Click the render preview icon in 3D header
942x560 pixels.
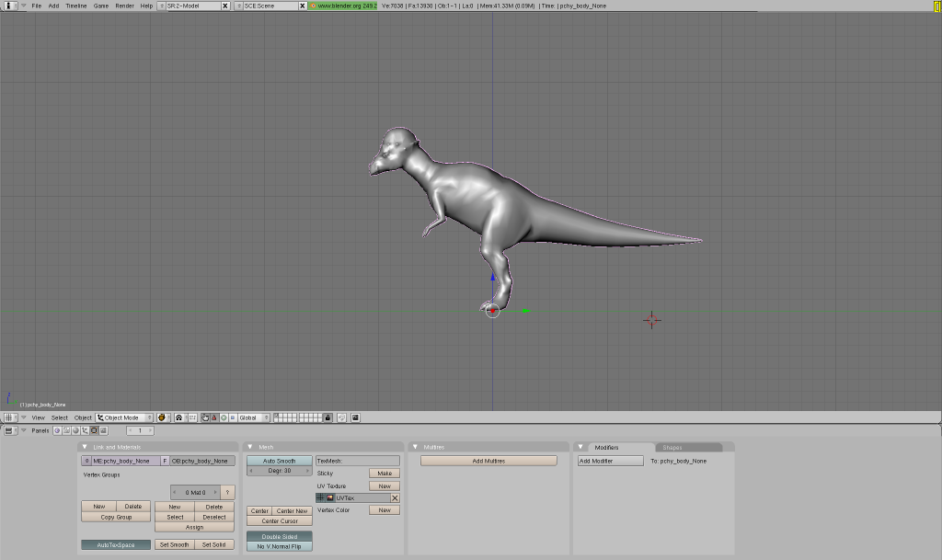pyautogui.click(x=355, y=417)
